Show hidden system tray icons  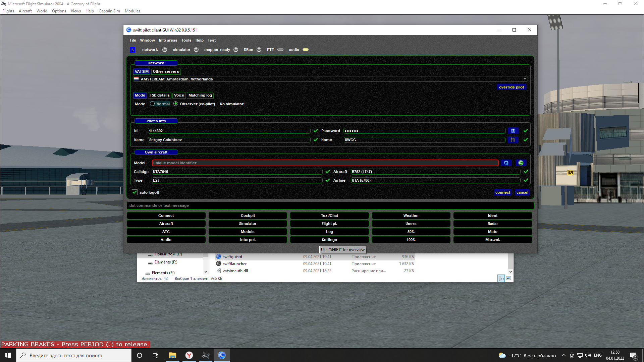564,356
